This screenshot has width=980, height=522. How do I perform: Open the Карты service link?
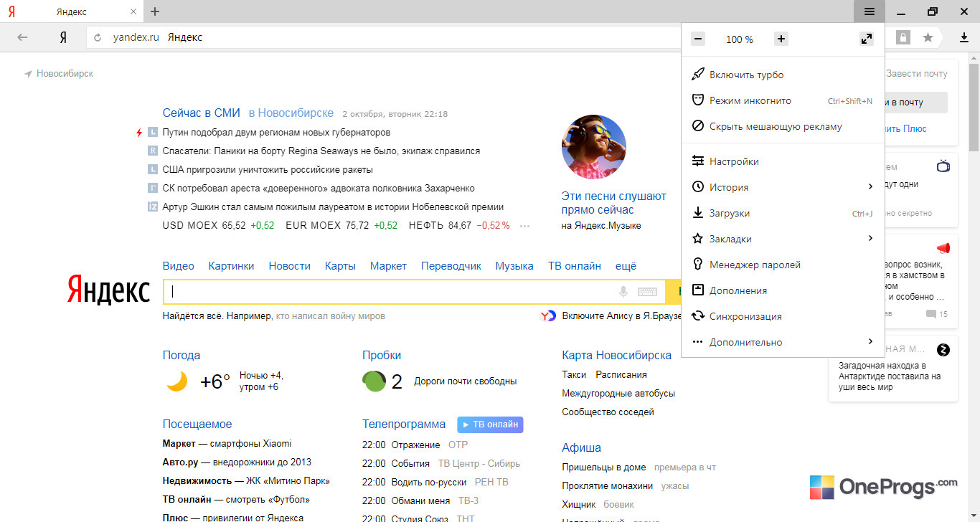click(x=340, y=266)
